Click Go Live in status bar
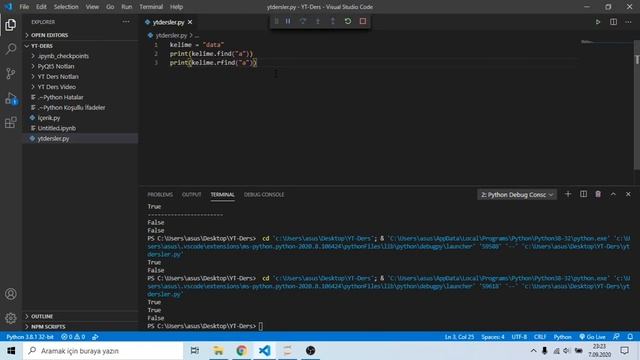 (592, 337)
